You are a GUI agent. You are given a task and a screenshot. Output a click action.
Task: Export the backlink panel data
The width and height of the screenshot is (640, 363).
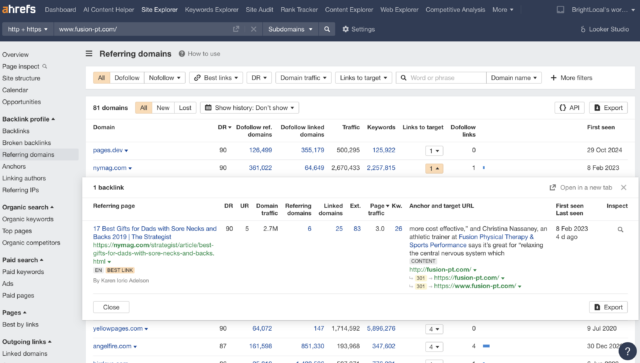pyautogui.click(x=608, y=307)
